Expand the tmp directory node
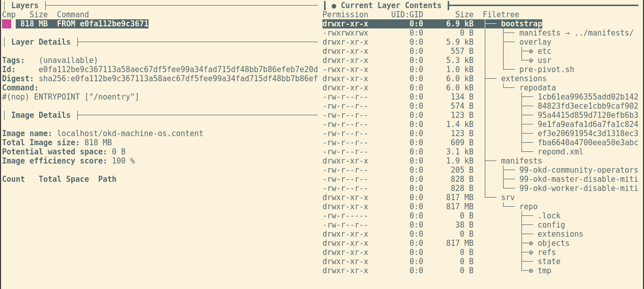Viewport: 644px width, 289px height. tap(531, 271)
